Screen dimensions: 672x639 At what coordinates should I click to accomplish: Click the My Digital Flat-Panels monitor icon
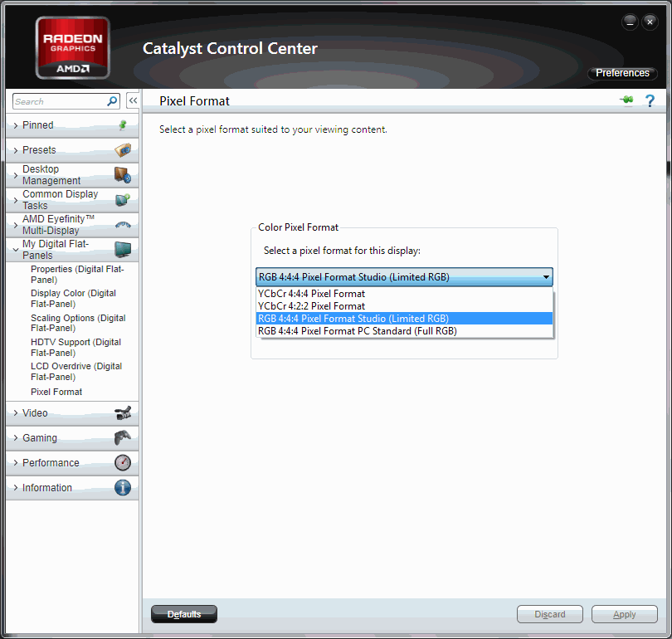123,250
